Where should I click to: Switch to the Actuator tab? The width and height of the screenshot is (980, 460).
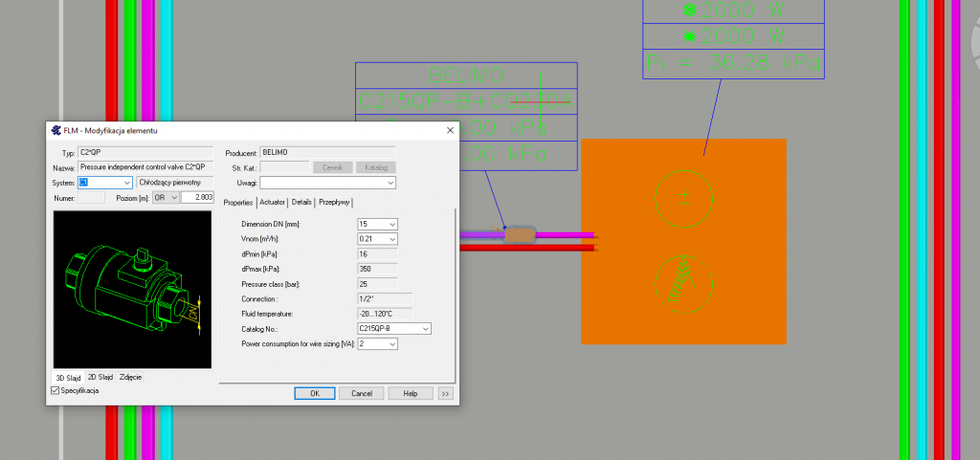273,203
